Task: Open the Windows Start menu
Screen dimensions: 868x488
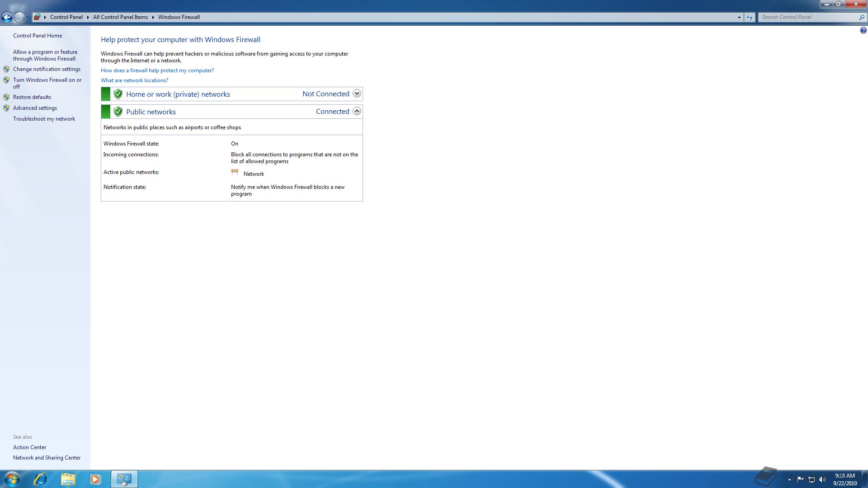Action: click(x=12, y=479)
